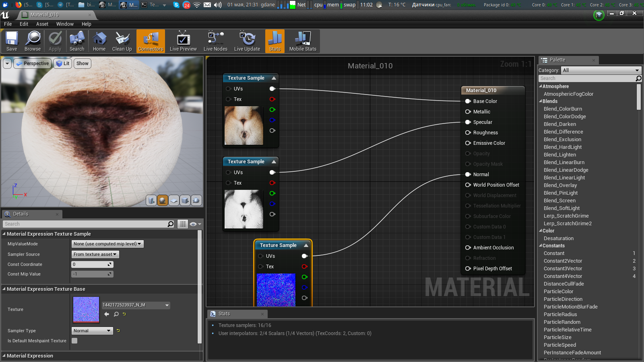Screen dimensions: 644x362
Task: Click the Home toolbar icon
Action: [99, 41]
